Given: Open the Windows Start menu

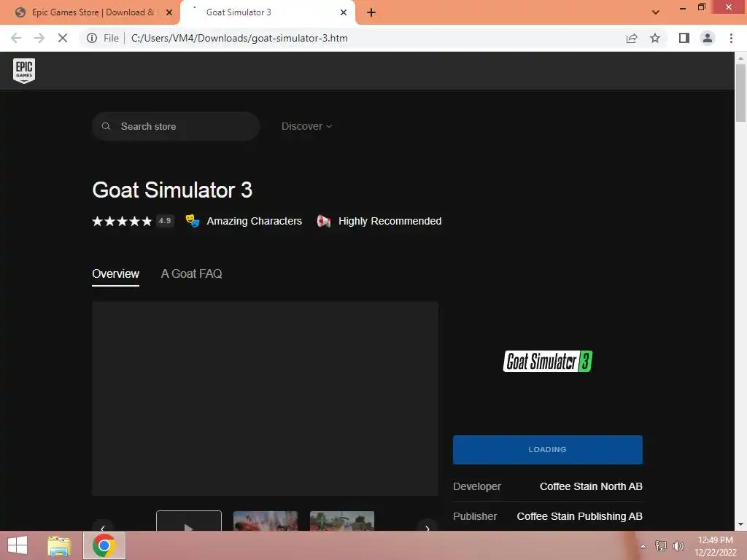Looking at the screenshot, I should (x=18, y=545).
